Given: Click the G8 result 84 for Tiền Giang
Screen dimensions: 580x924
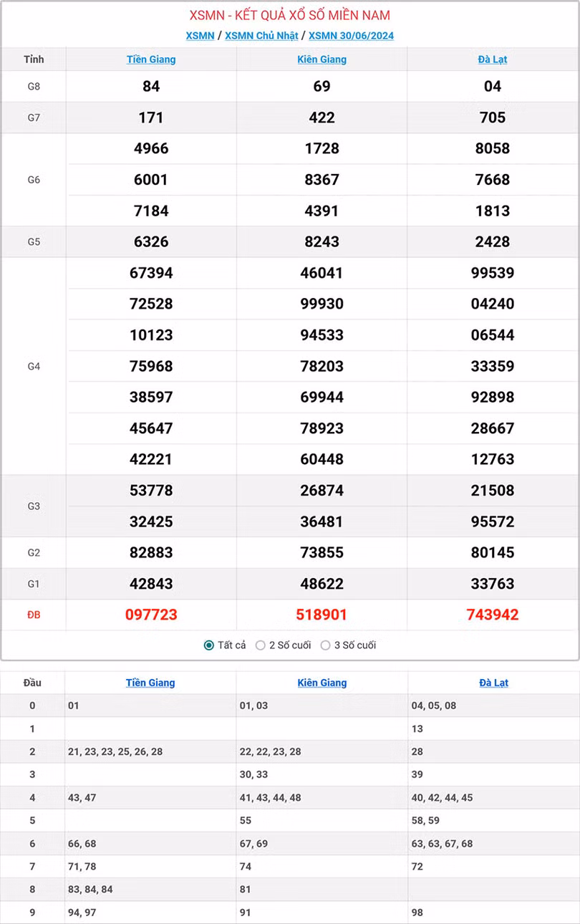Looking at the screenshot, I should tap(151, 87).
